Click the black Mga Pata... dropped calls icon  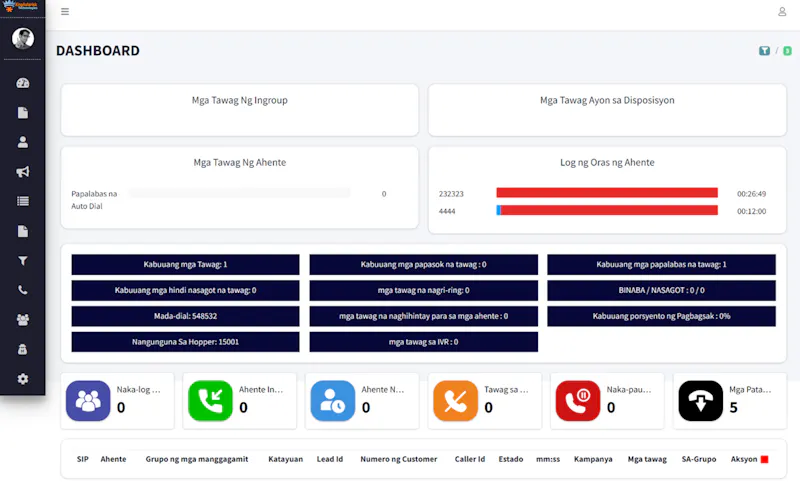point(701,401)
